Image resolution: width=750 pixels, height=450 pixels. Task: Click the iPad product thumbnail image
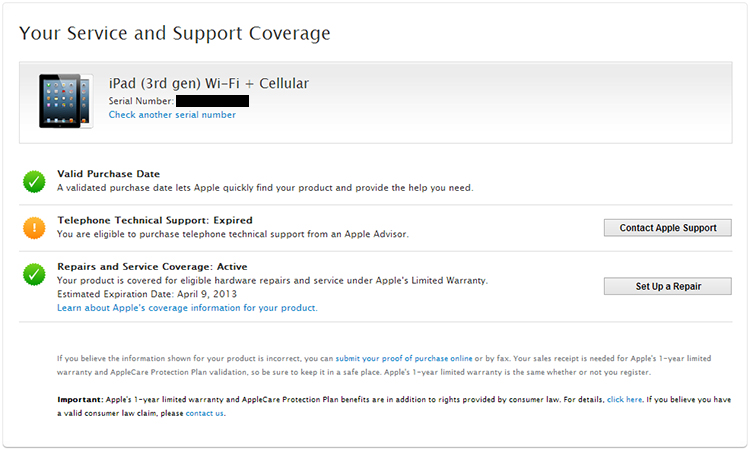click(x=66, y=101)
